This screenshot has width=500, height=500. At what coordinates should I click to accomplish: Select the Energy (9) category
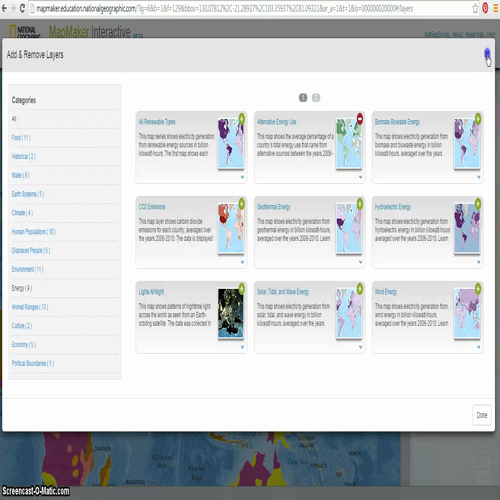click(x=22, y=288)
